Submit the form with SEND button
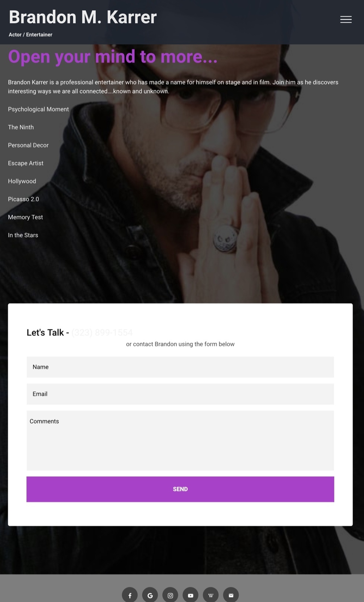The image size is (364, 602). tap(180, 489)
